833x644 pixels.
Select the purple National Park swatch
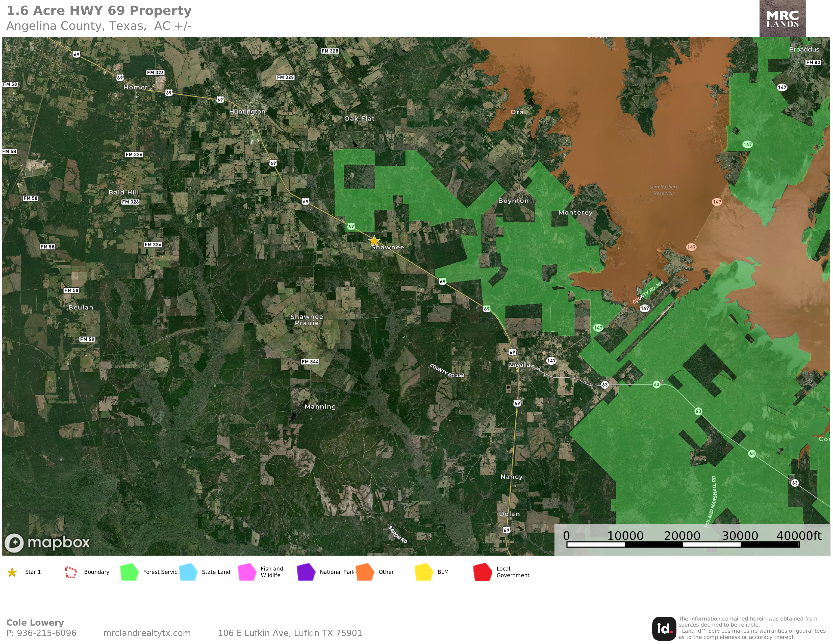306,572
